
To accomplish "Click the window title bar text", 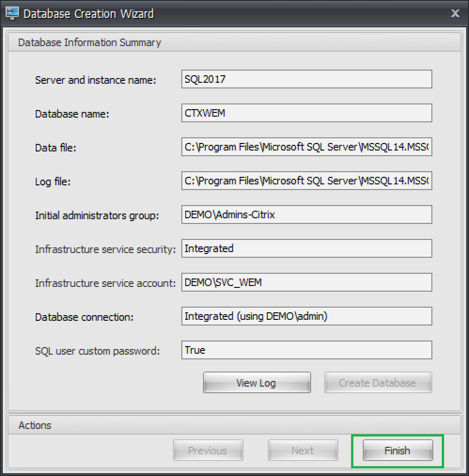I will click(88, 13).
